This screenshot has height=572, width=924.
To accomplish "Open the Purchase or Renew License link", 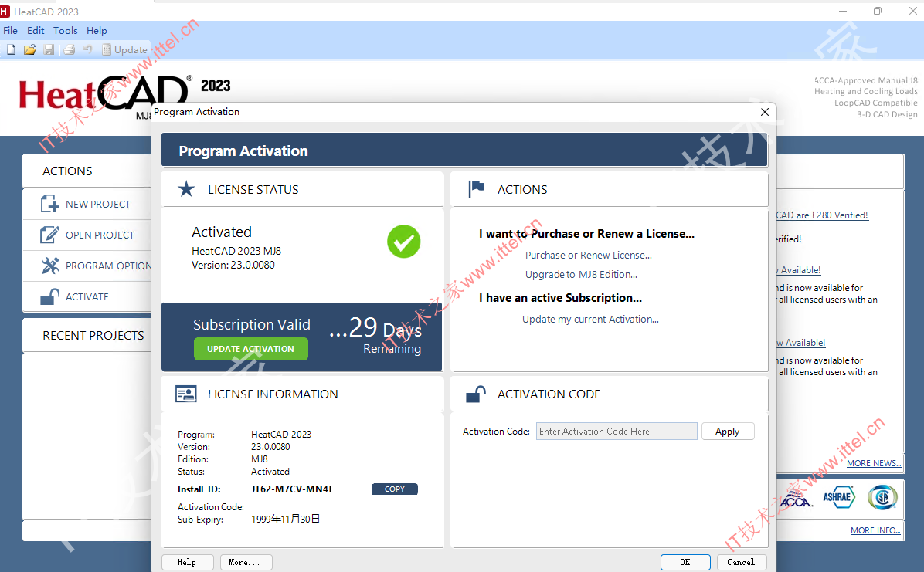I will (589, 255).
